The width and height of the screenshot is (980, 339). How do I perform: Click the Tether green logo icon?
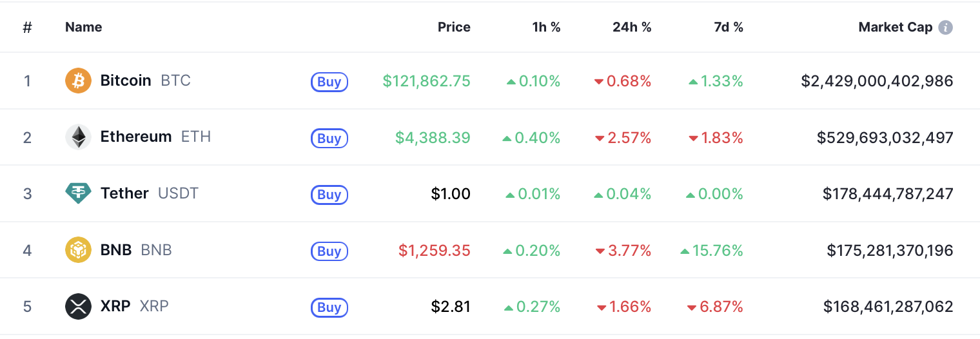(79, 193)
